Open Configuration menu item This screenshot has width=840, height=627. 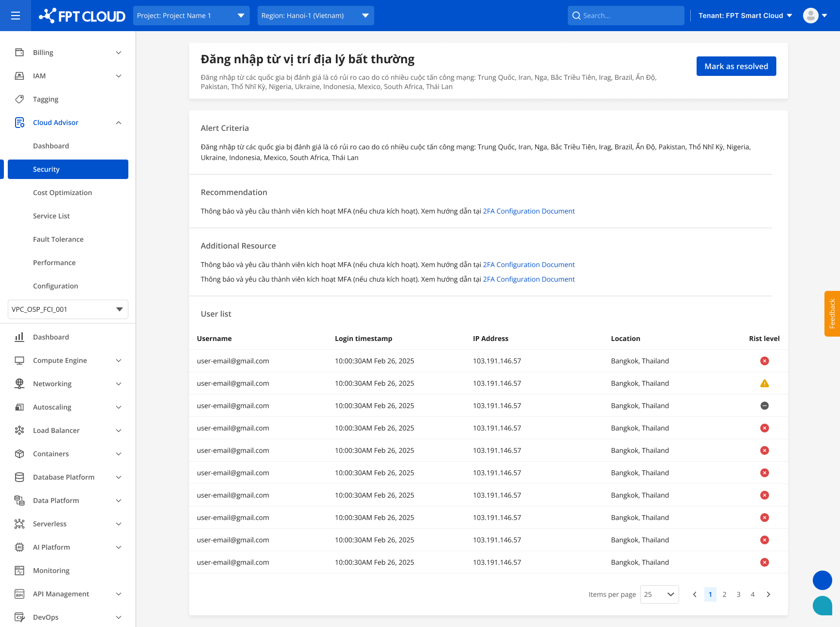point(55,286)
